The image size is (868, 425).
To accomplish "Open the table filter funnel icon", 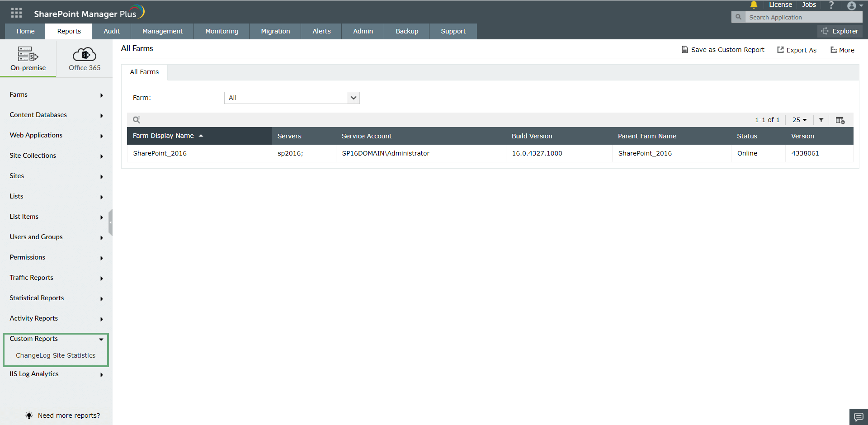I will (x=821, y=120).
